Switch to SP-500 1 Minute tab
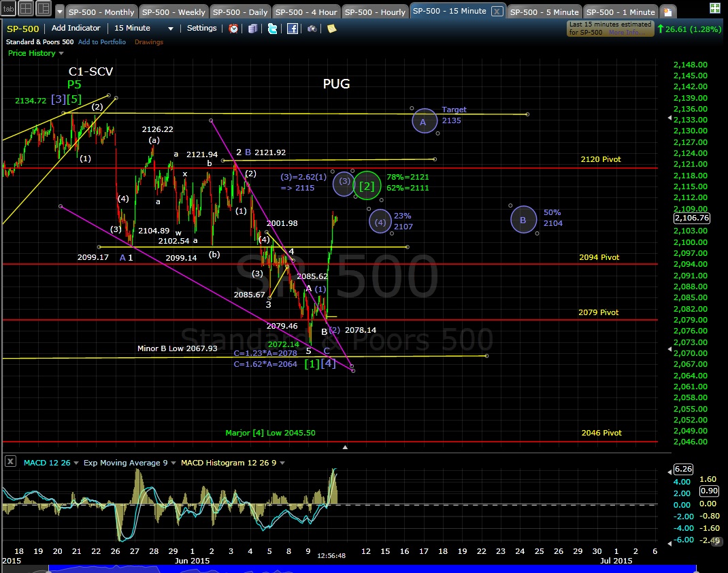The image size is (728, 573). click(621, 12)
